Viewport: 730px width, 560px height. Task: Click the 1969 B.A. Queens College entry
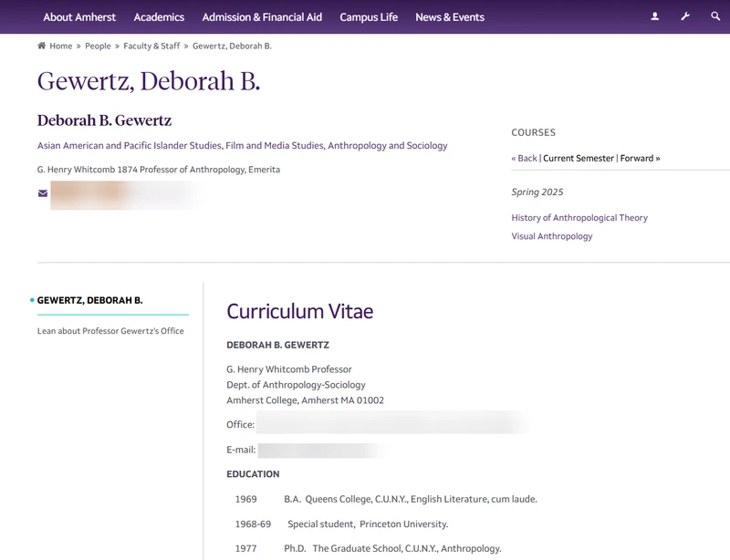[x=386, y=499]
